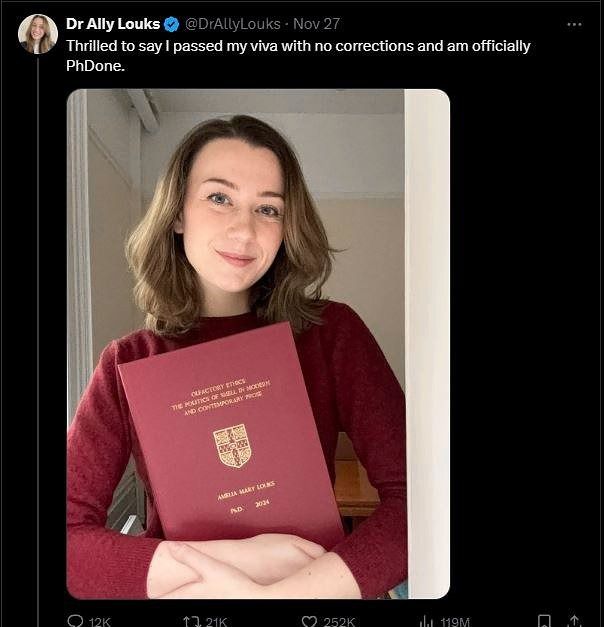This screenshot has width=604, height=627.
Task: Click the 119M views count
Action: [454, 621]
